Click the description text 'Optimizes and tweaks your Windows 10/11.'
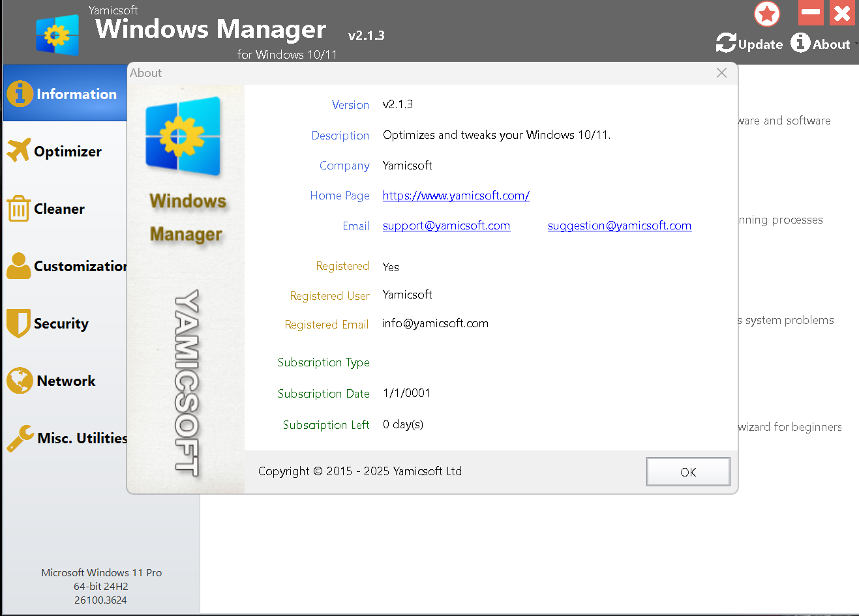This screenshot has width=859, height=616. 497,135
